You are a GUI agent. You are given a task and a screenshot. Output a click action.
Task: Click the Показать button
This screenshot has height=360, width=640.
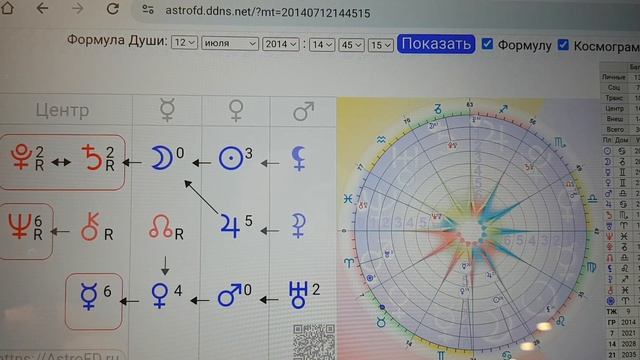[436, 44]
